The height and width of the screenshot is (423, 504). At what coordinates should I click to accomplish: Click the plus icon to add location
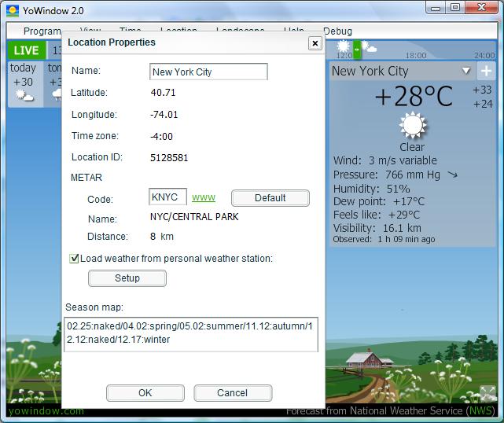486,72
